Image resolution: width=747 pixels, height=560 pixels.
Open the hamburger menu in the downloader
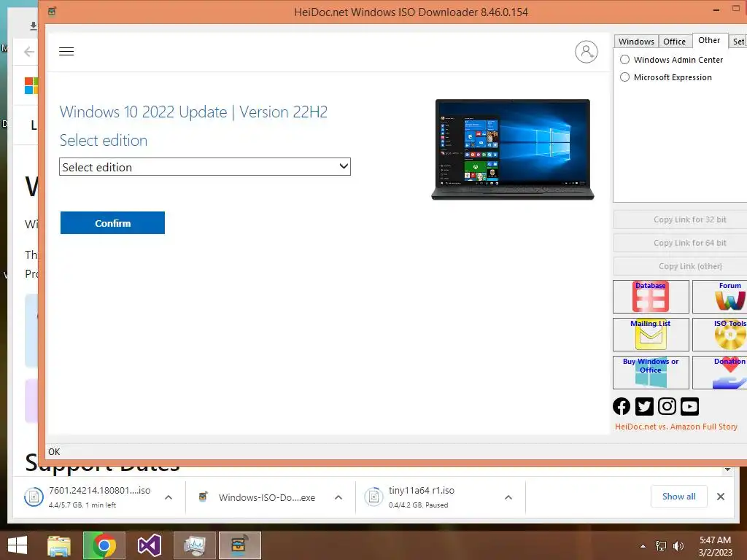coord(66,52)
